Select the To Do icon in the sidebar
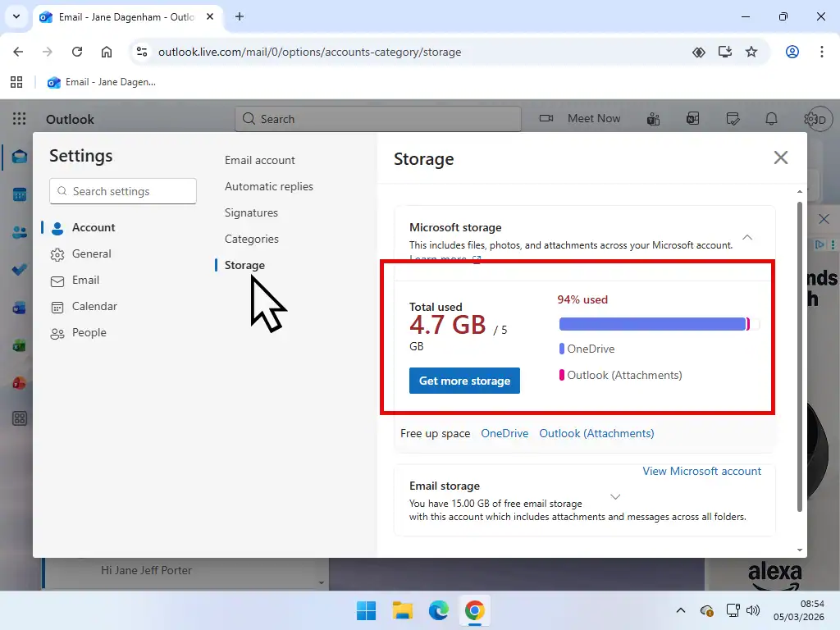The image size is (840, 630). click(19, 269)
